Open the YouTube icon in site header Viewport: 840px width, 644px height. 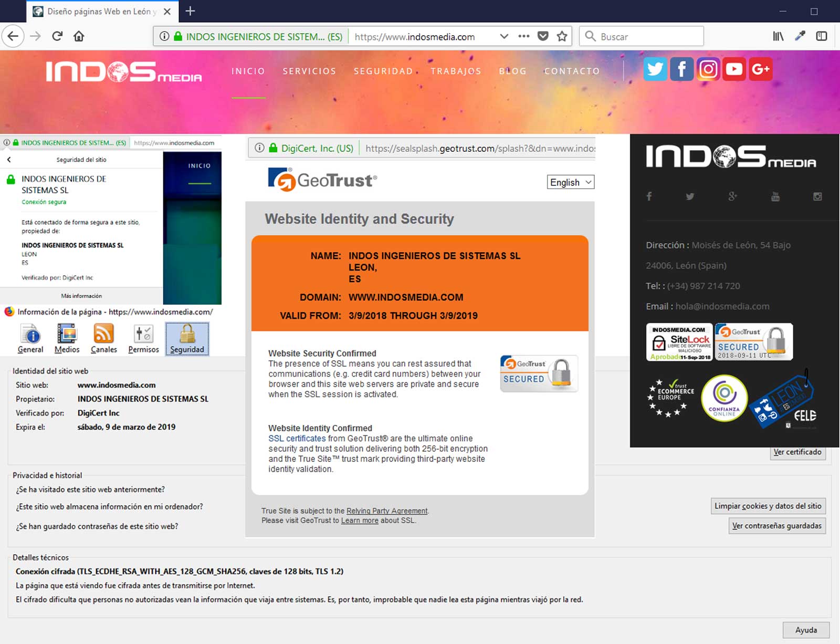(x=734, y=69)
